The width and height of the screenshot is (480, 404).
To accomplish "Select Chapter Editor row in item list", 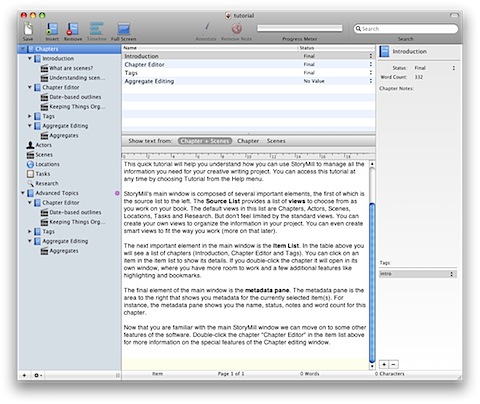I will [248, 64].
